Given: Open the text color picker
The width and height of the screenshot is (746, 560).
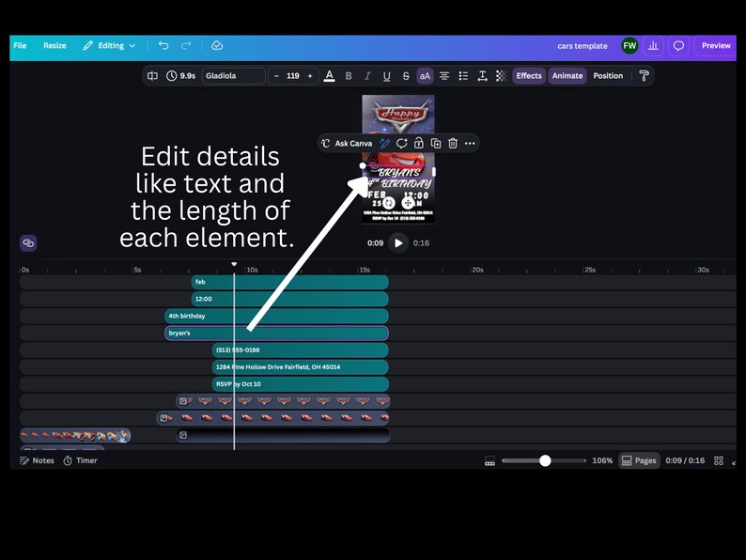Looking at the screenshot, I should tap(329, 76).
